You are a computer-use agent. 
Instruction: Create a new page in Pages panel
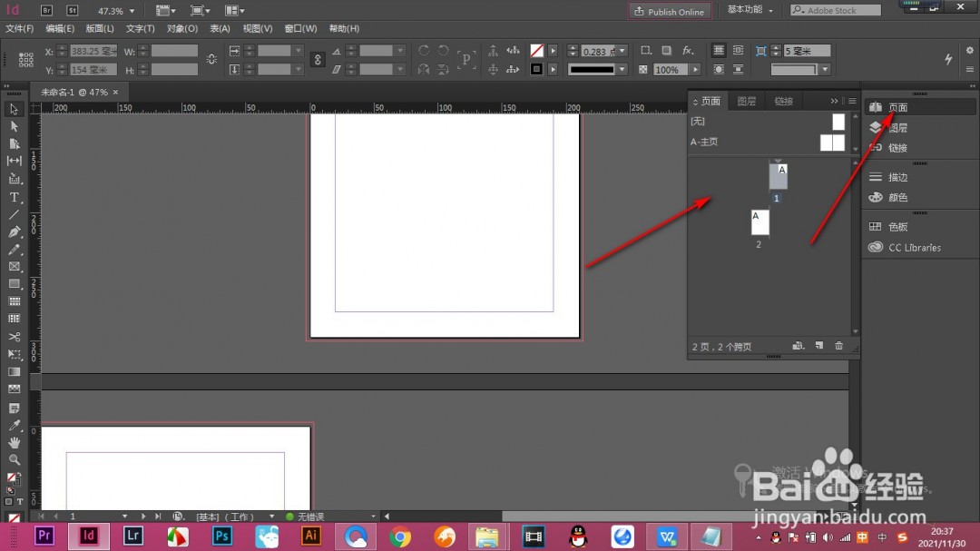(x=818, y=346)
